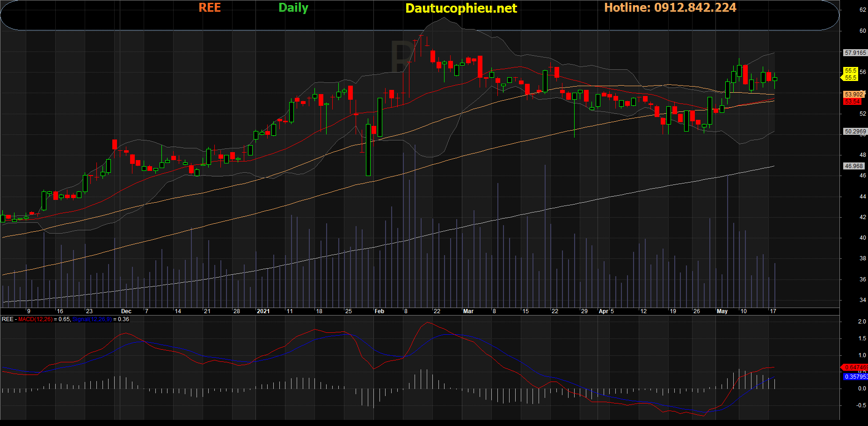868x426 pixels.
Task: Select the 50.2969 lower band price label
Action: pos(855,132)
